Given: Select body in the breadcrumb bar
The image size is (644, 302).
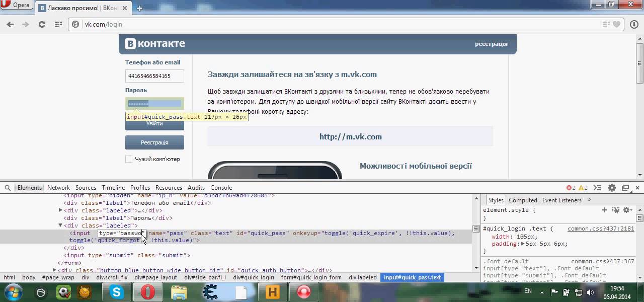Looking at the screenshot, I should (x=29, y=277).
